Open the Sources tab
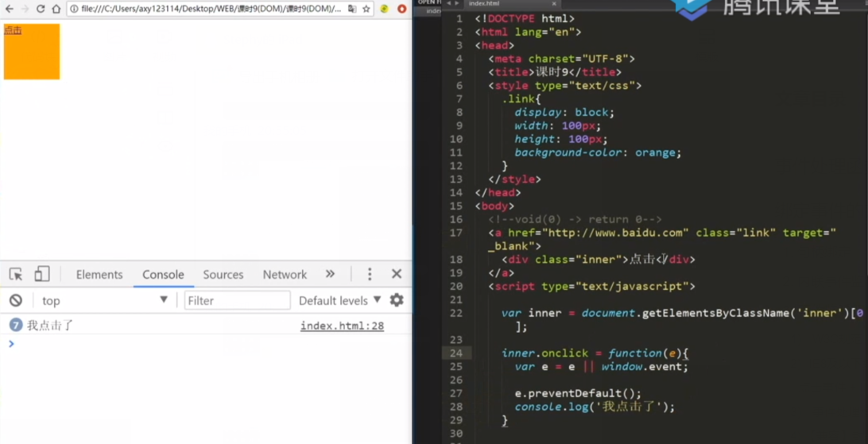 [223, 275]
